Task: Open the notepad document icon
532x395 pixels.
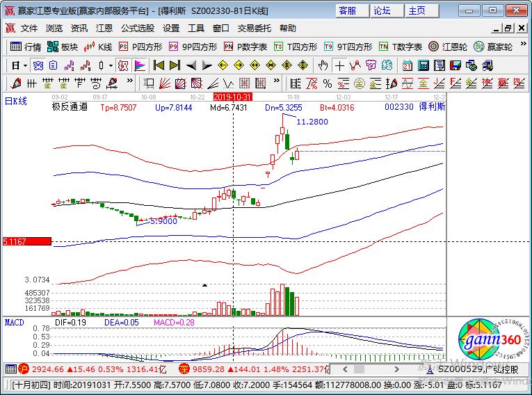Action: [x=440, y=65]
